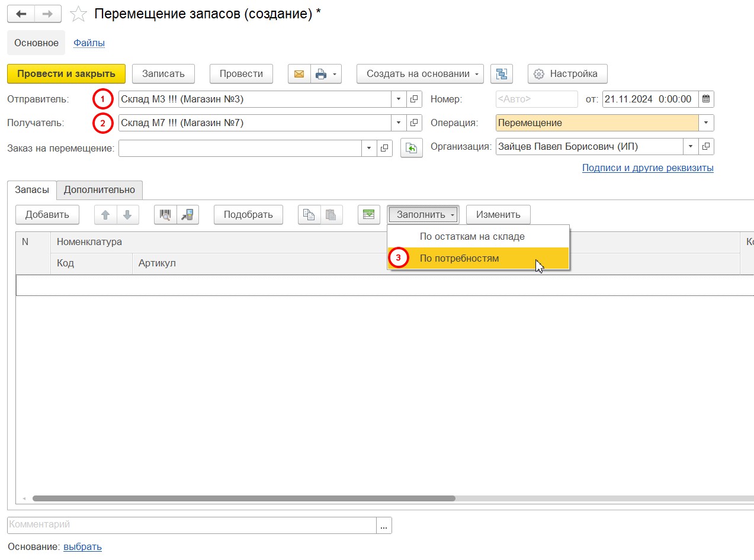This screenshot has width=754, height=560.
Task: Open the document structure icon next to Создать на основании
Action: click(502, 74)
